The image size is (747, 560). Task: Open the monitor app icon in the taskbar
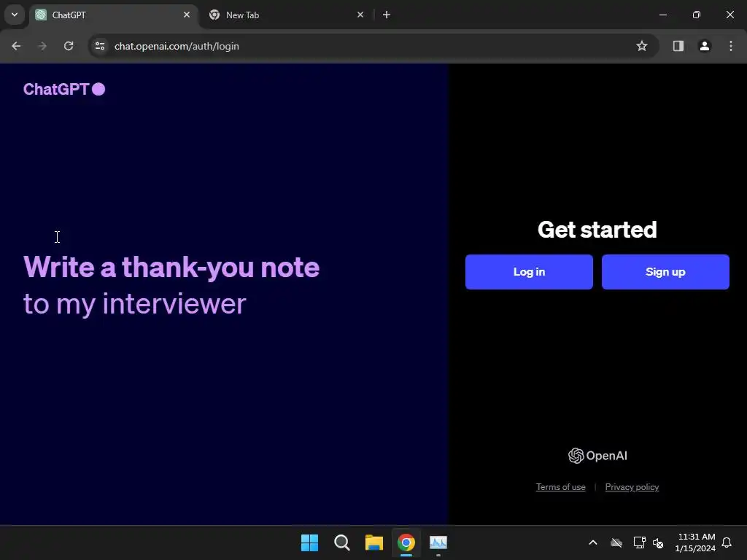(x=438, y=542)
